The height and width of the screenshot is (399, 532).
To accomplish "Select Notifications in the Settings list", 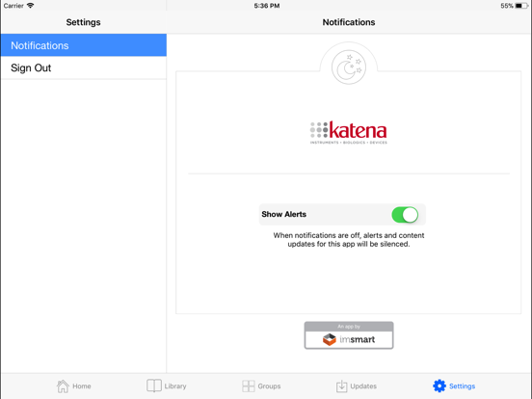I will pyautogui.click(x=84, y=45).
